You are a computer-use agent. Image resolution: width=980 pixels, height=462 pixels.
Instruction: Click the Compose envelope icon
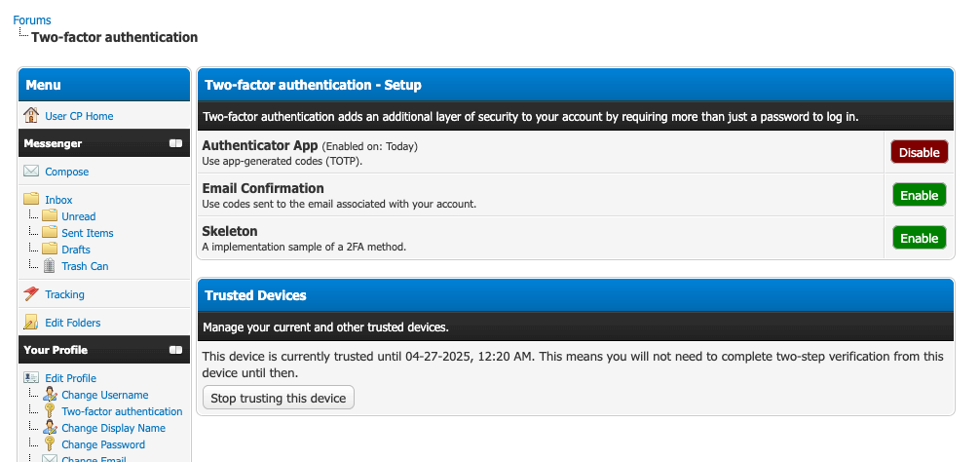31,172
